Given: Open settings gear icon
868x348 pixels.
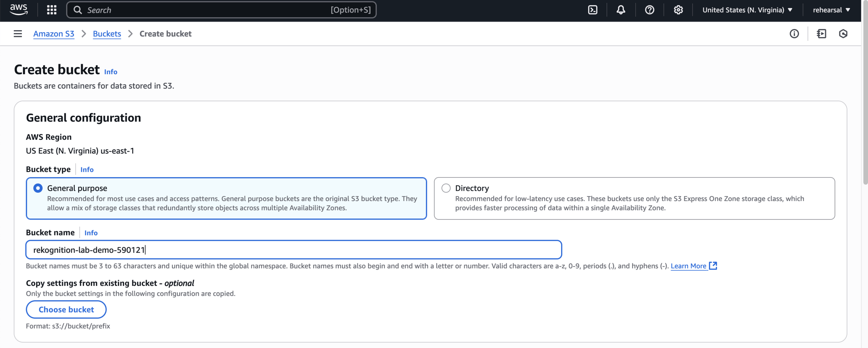Looking at the screenshot, I should click(x=678, y=10).
